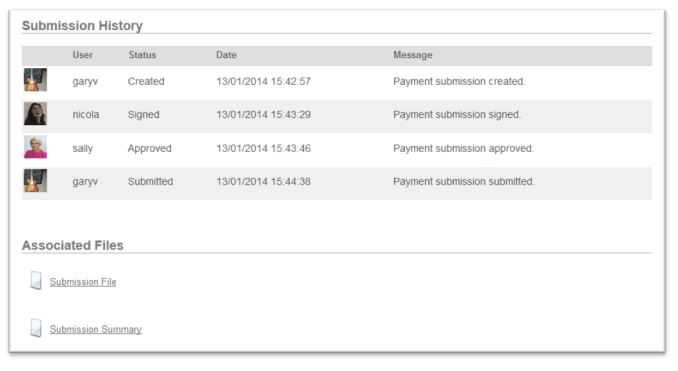
Task: Click the Status column header
Action: click(x=142, y=55)
